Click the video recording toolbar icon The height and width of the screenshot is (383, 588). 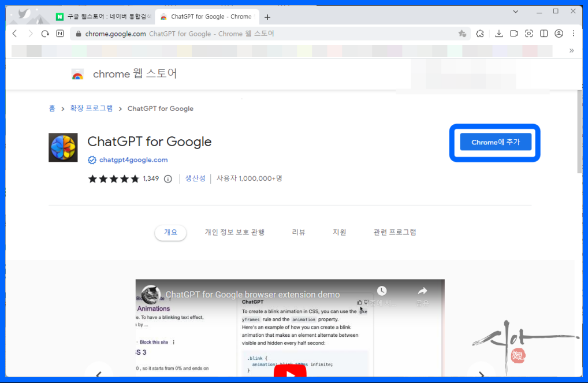513,34
